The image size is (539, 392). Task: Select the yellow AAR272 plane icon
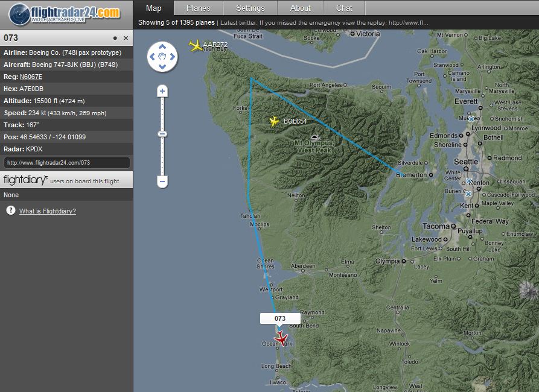pyautogui.click(x=195, y=45)
